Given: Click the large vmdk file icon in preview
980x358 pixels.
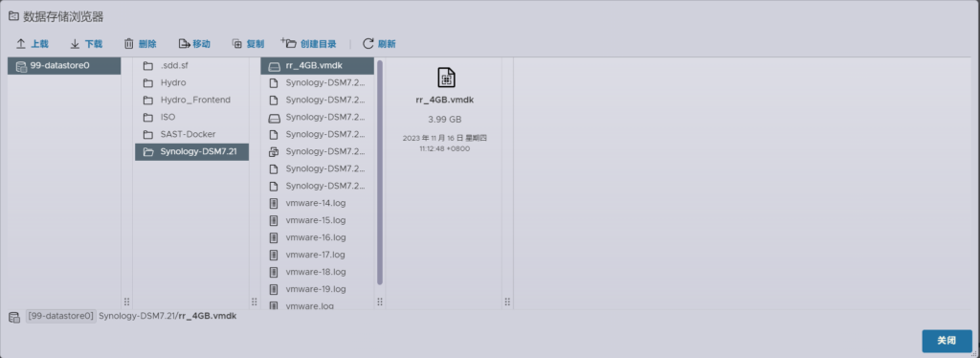Looking at the screenshot, I should point(446,78).
